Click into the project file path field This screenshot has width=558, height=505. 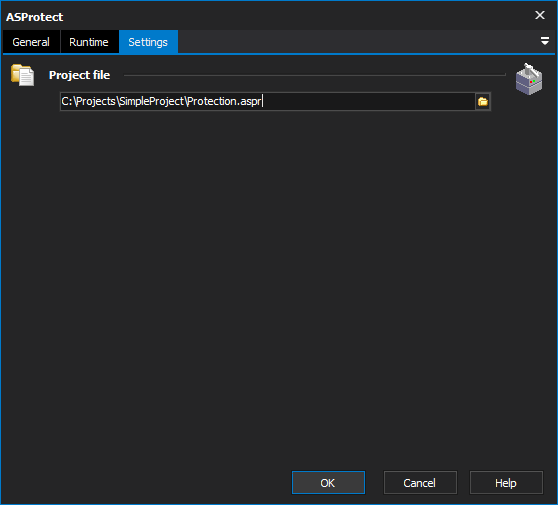pyautogui.click(x=268, y=102)
